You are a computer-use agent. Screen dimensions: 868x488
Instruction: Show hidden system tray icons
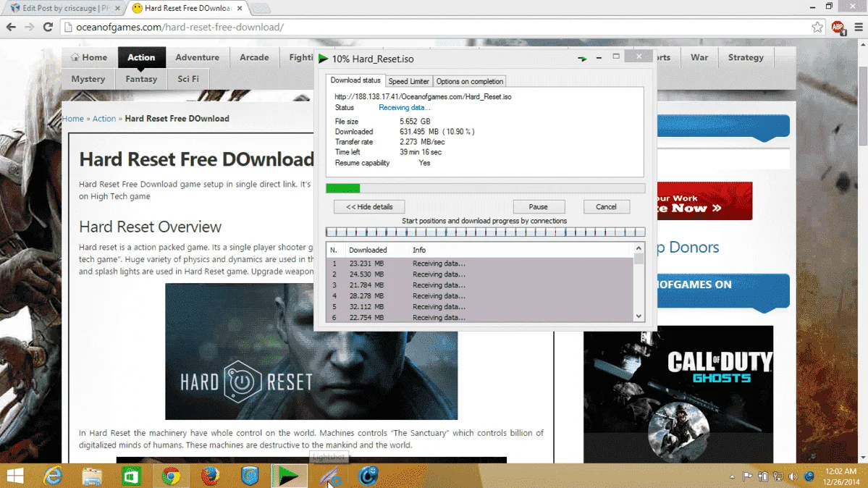pos(732,476)
